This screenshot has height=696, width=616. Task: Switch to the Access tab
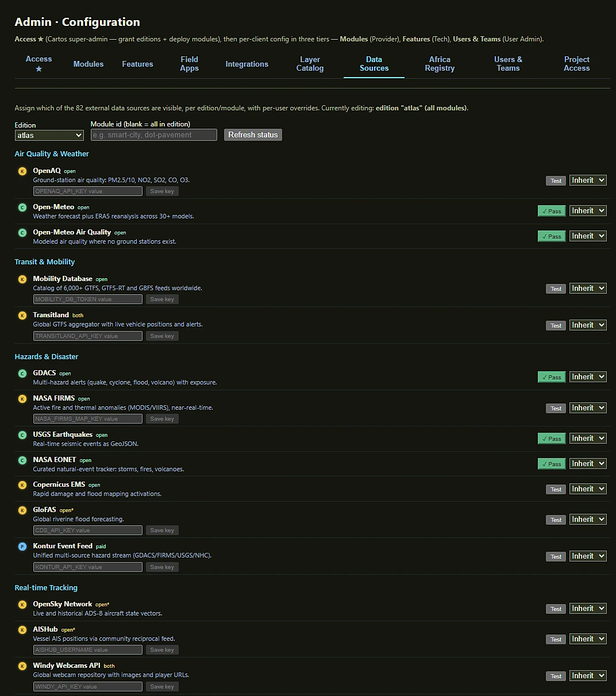click(39, 64)
